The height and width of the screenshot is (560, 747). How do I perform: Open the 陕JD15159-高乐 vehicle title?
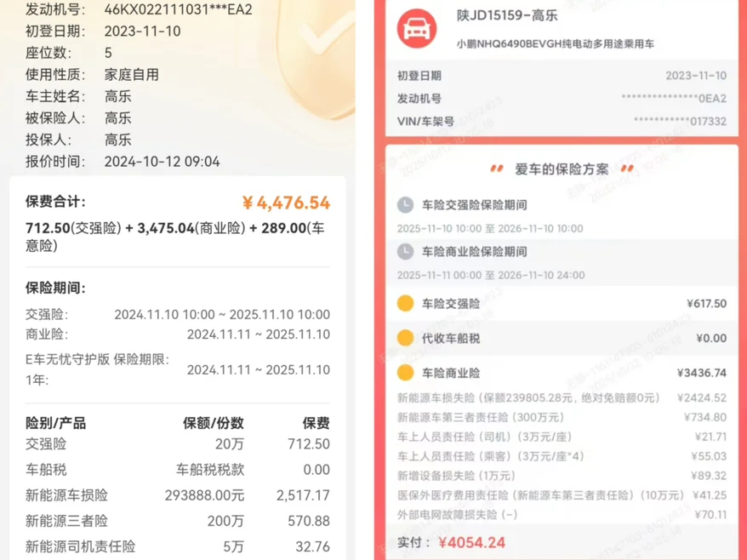506,17
